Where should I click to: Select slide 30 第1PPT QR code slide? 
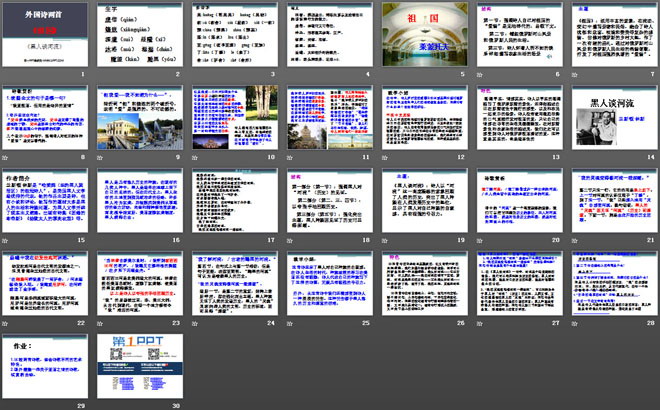[x=140, y=366]
